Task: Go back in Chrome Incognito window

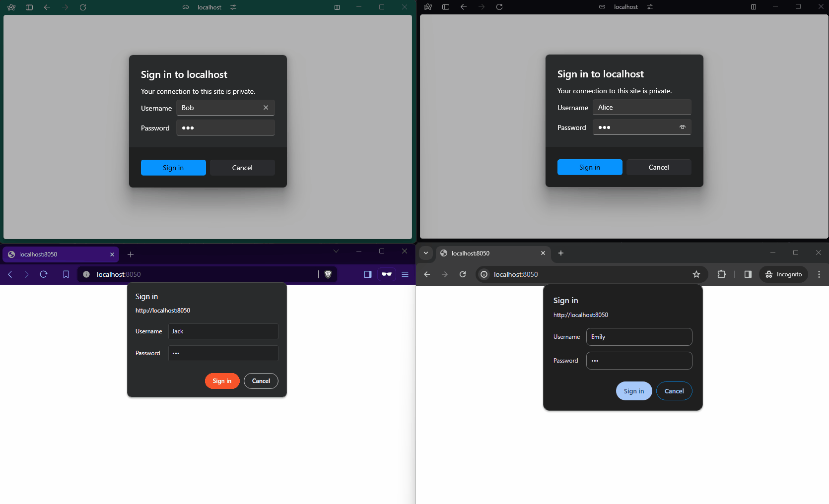Action: coord(427,274)
